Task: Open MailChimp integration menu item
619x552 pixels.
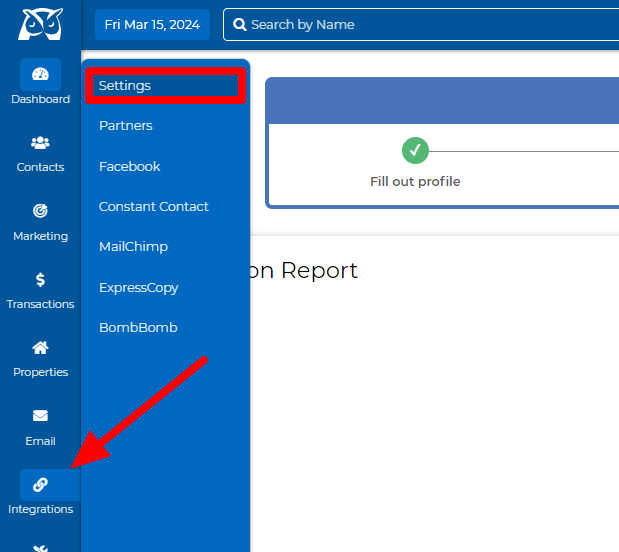Action: [x=133, y=247]
